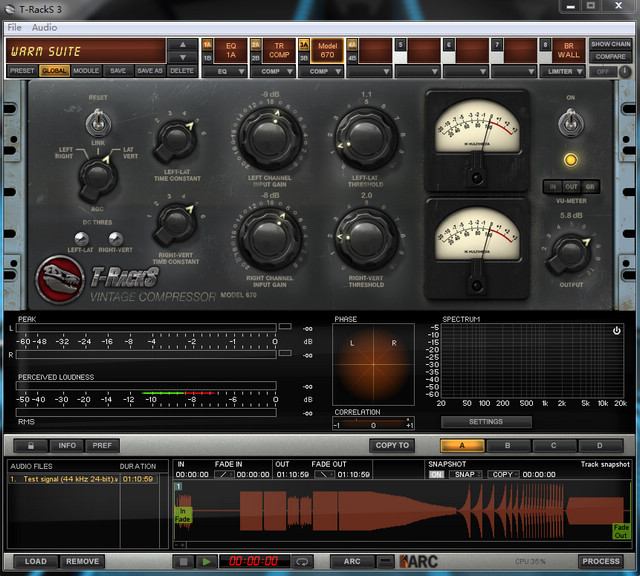This screenshot has height=576, width=640.
Task: Select snapshot B tab
Action: (508, 445)
